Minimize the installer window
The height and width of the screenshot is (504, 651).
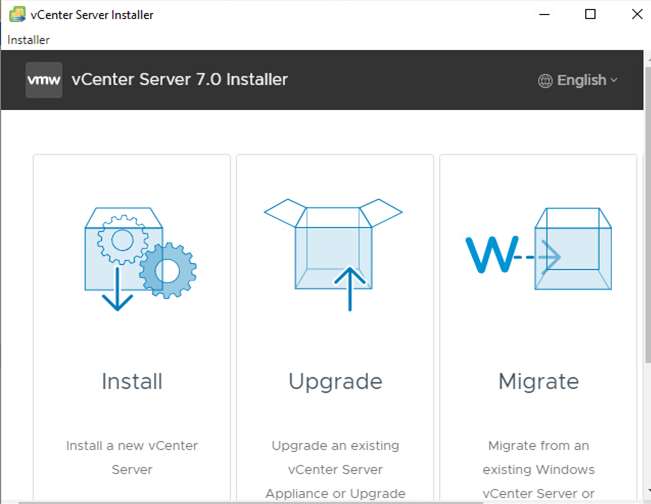point(545,15)
